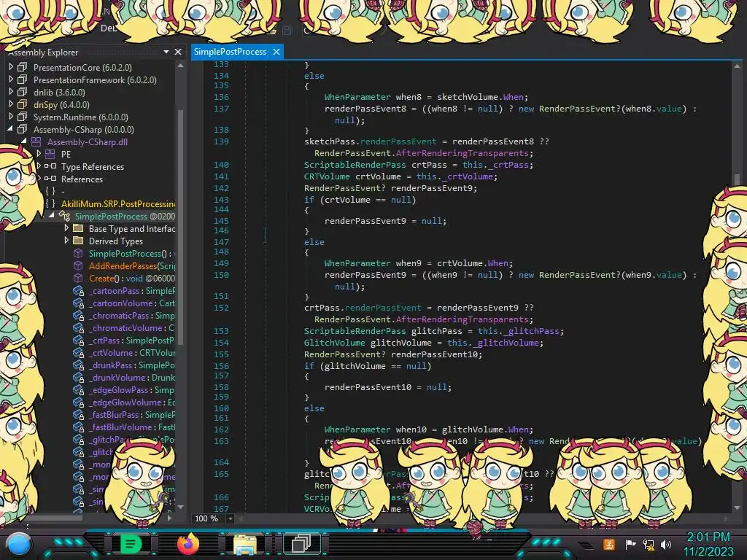Click the System.Runtime assembly icon

click(23, 117)
